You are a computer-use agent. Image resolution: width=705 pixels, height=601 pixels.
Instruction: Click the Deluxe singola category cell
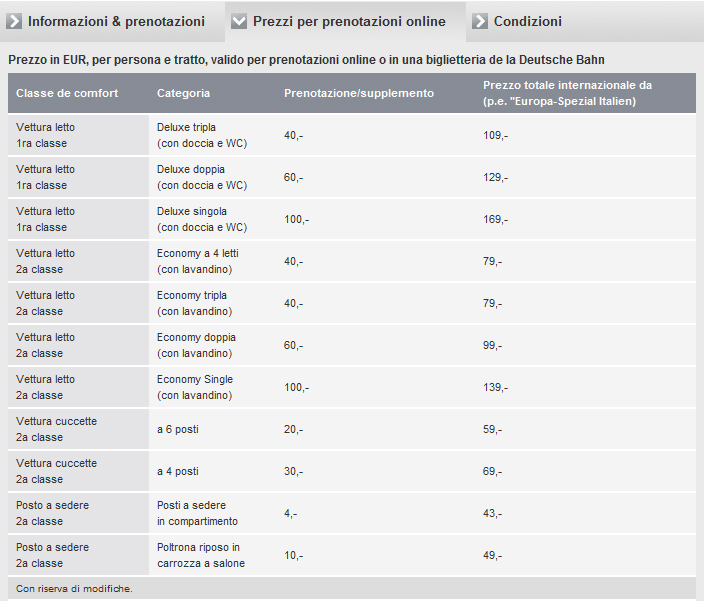[201, 219]
